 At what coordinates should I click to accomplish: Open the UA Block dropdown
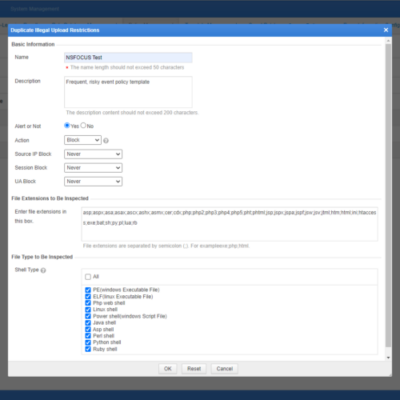click(x=93, y=181)
